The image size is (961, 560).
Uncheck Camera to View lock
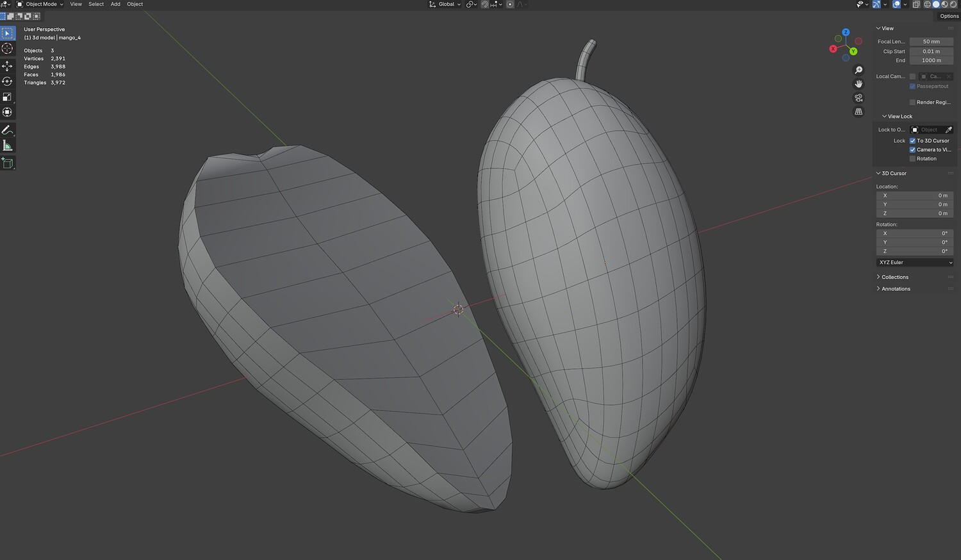point(912,150)
